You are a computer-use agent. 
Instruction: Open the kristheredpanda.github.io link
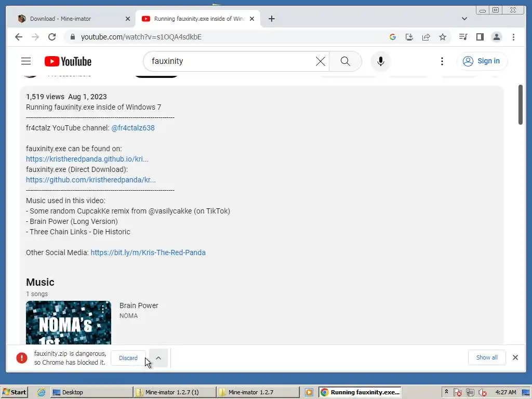coord(87,159)
